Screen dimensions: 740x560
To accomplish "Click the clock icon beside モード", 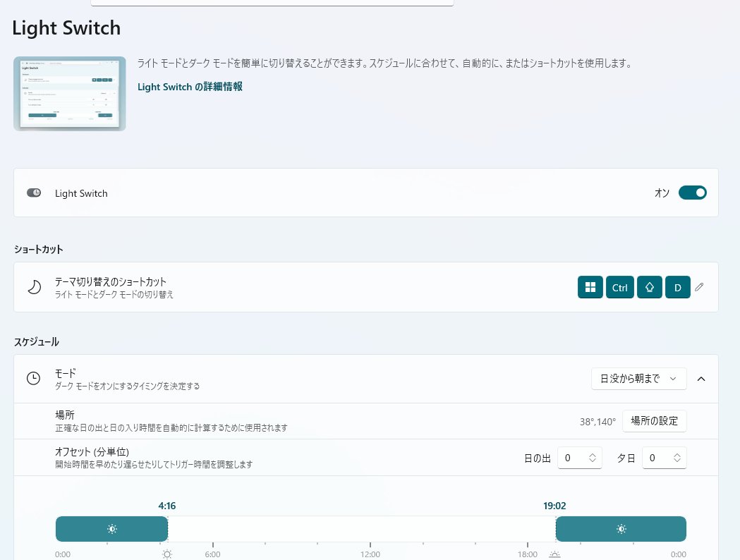I will pos(33,378).
